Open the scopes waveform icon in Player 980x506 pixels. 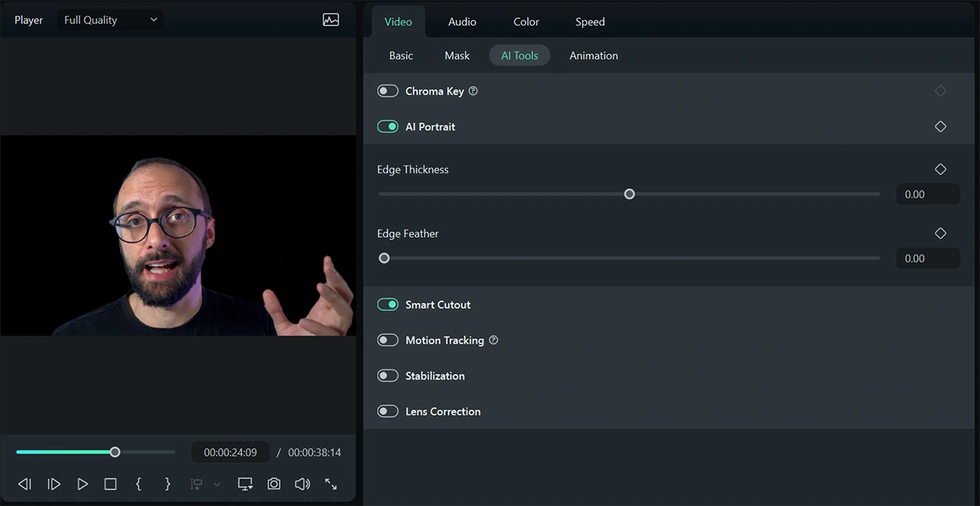tap(331, 20)
